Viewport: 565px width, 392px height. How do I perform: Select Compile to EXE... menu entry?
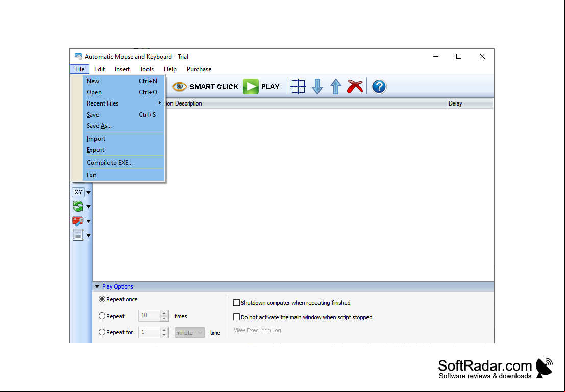point(123,162)
